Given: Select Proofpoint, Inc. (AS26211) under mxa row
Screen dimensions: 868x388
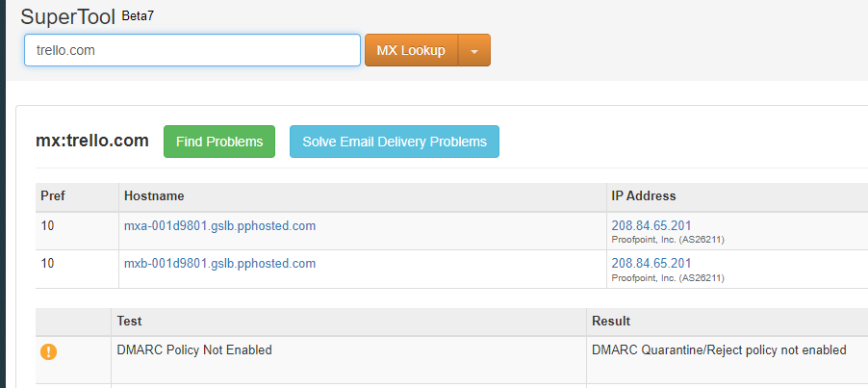Looking at the screenshot, I should [668, 240].
